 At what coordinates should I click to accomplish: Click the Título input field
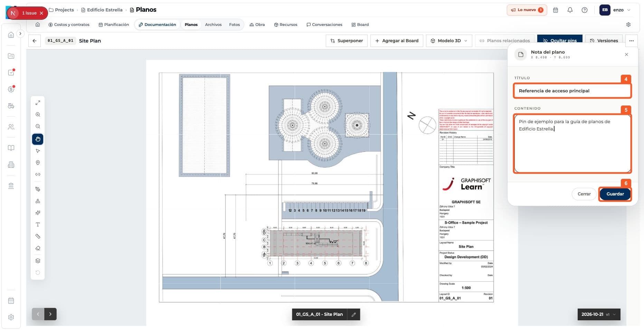tap(572, 91)
